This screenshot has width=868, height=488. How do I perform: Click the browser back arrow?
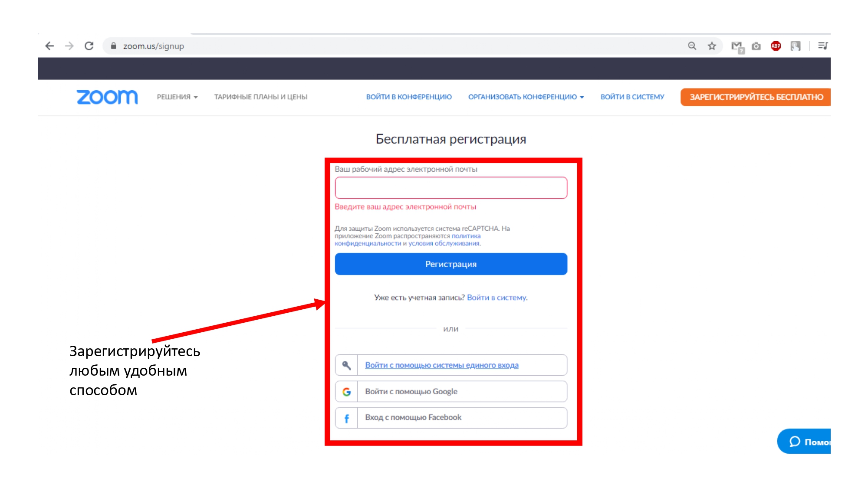pos(49,46)
